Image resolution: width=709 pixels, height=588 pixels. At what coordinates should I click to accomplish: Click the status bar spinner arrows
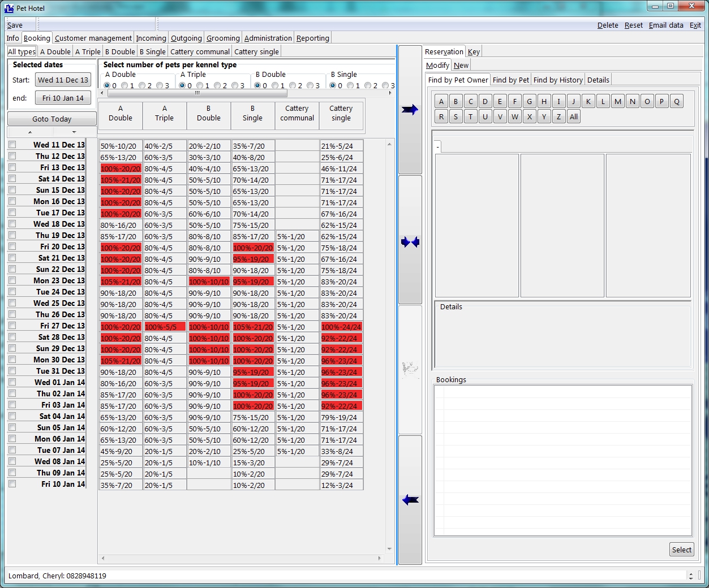pos(691,576)
